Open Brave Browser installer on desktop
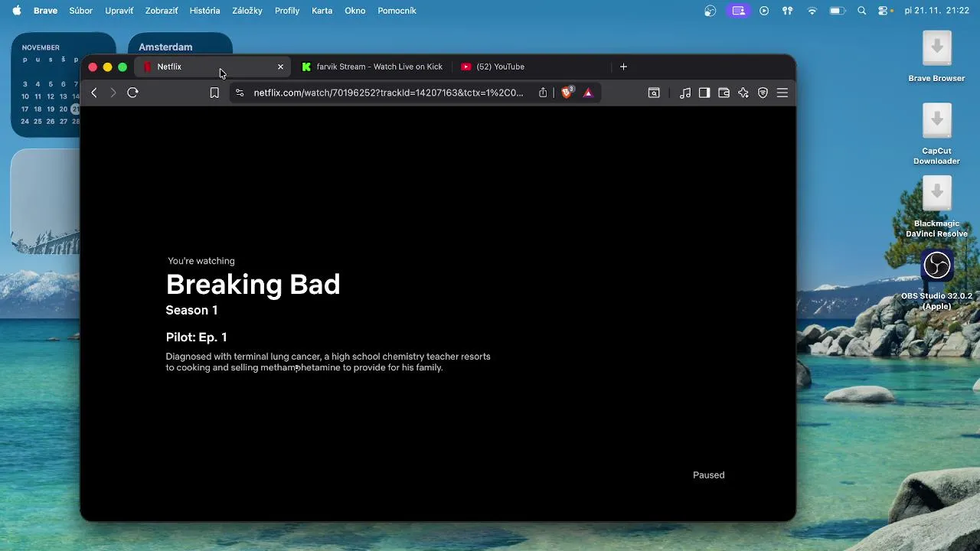The width and height of the screenshot is (980, 551). click(936, 56)
